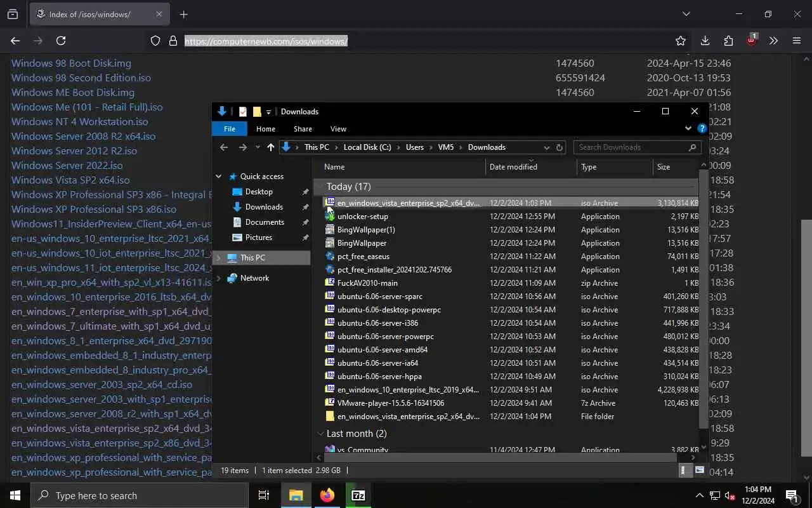The image size is (812, 508).
Task: Select the FuckAV2010-main zip archive icon
Action: (330, 283)
